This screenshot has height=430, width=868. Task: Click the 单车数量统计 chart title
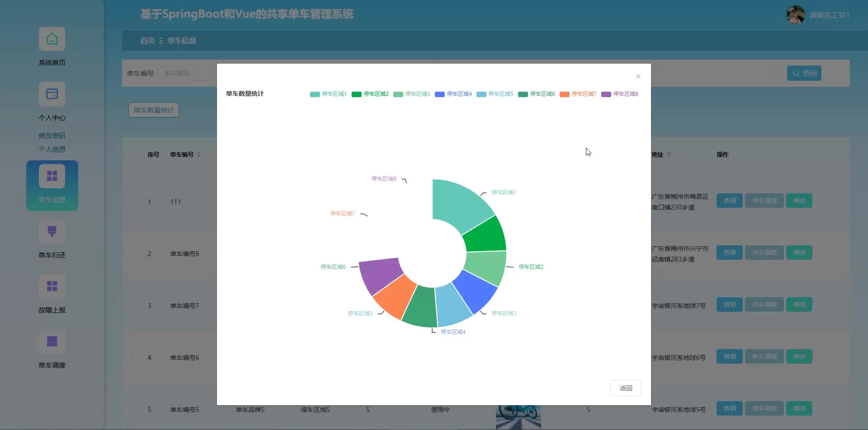245,93
